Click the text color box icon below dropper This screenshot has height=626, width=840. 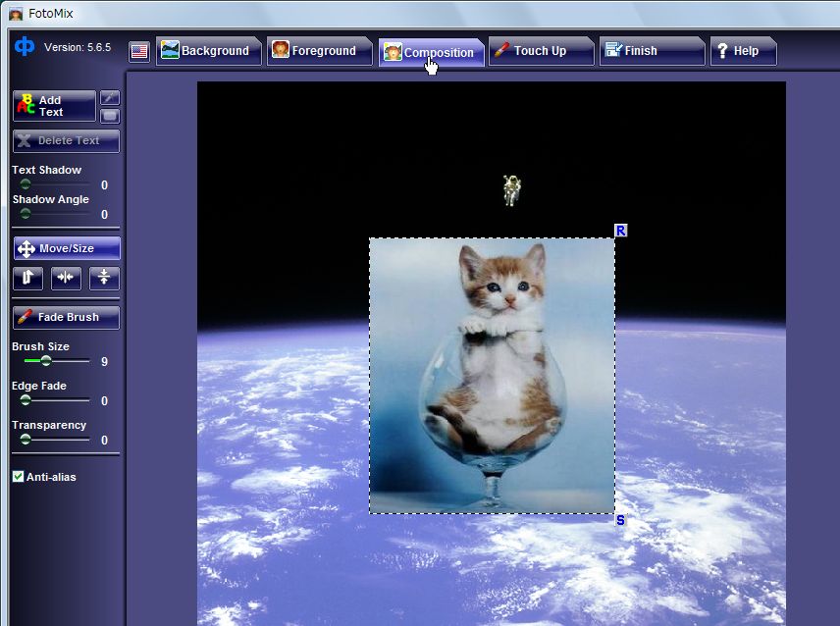click(110, 115)
